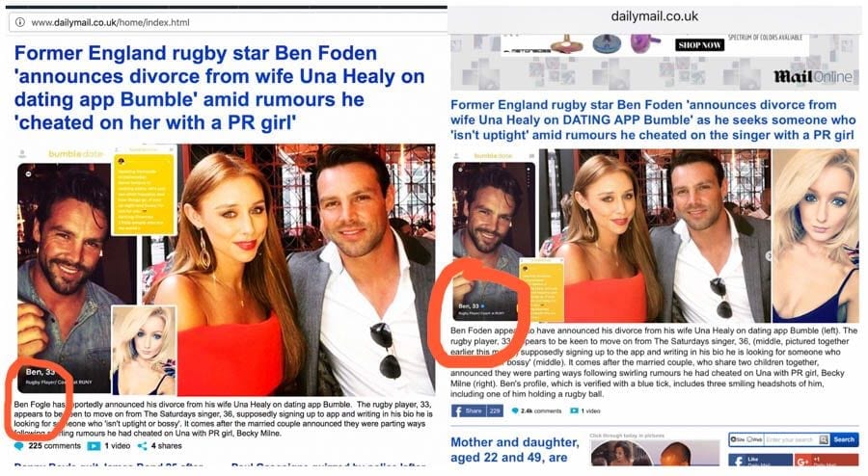Click the blue Search button
The image size is (868, 476).
pos(844,439)
